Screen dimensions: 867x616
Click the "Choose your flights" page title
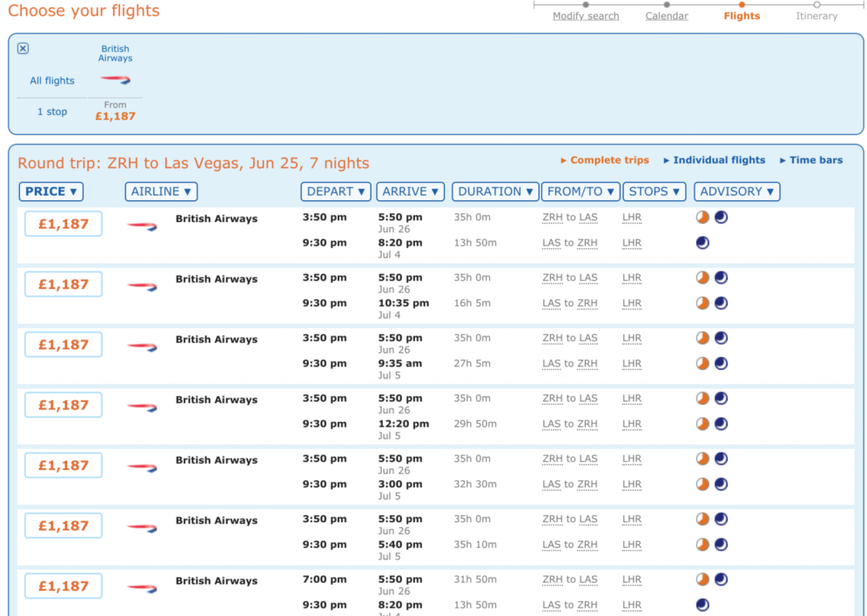click(84, 10)
